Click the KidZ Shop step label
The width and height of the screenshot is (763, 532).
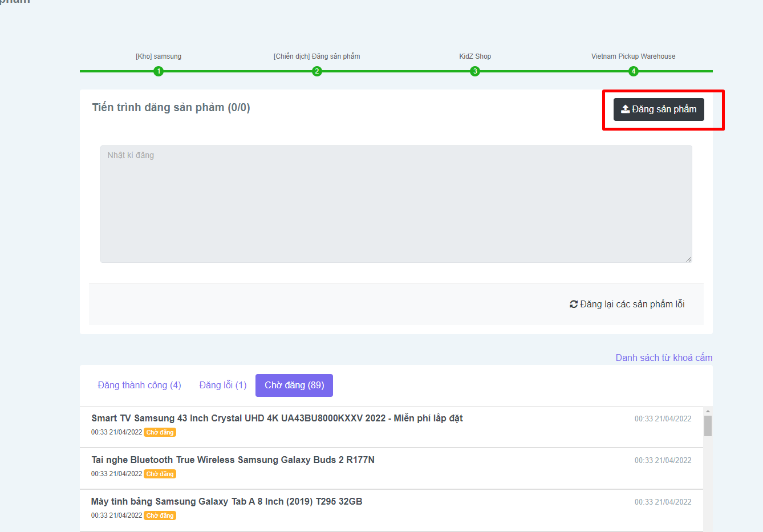475,56
